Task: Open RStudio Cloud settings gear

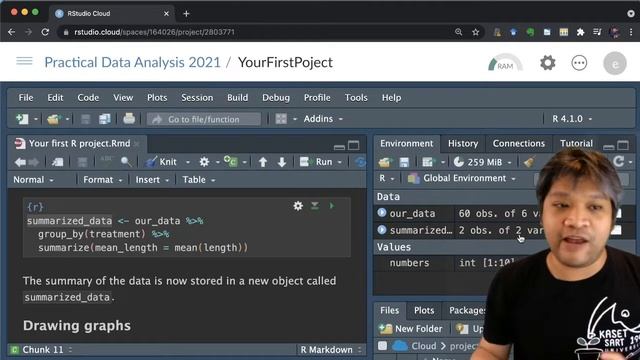Action: tap(547, 63)
